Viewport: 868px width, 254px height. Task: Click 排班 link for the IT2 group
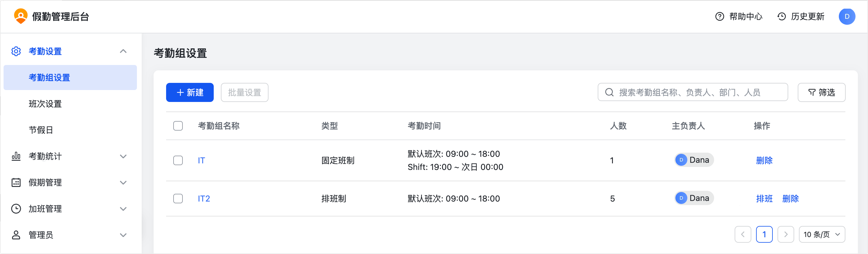764,198
